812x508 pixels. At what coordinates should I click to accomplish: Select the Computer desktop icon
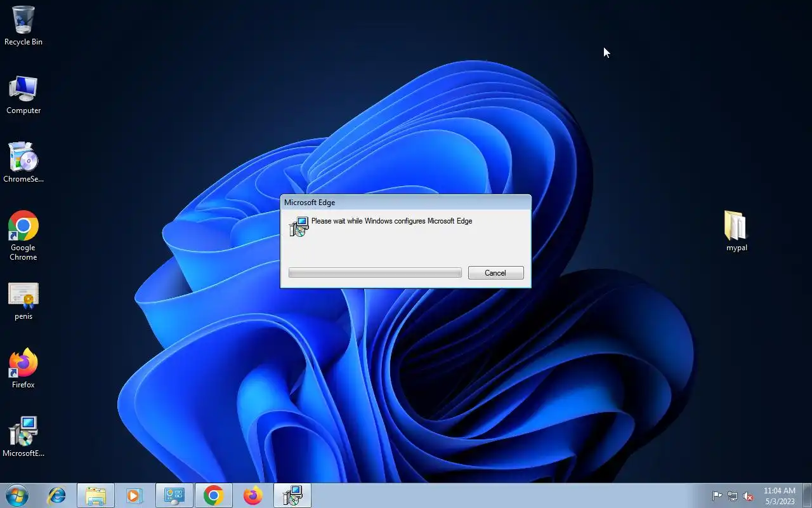click(23, 95)
